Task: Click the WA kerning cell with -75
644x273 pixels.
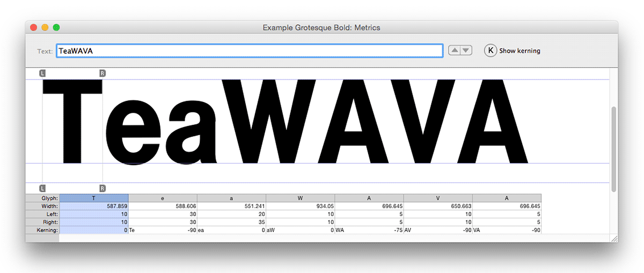Action: (x=369, y=230)
